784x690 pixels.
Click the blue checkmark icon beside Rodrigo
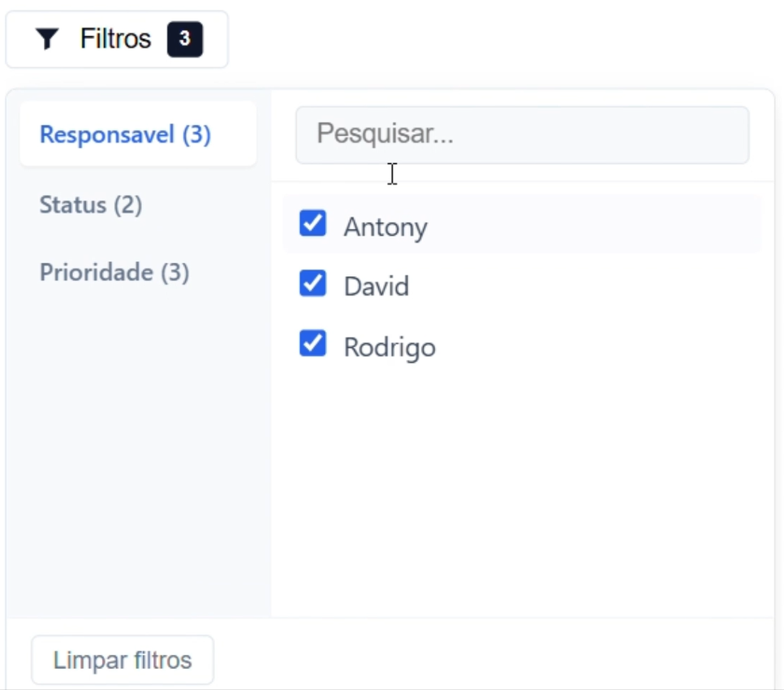(312, 344)
